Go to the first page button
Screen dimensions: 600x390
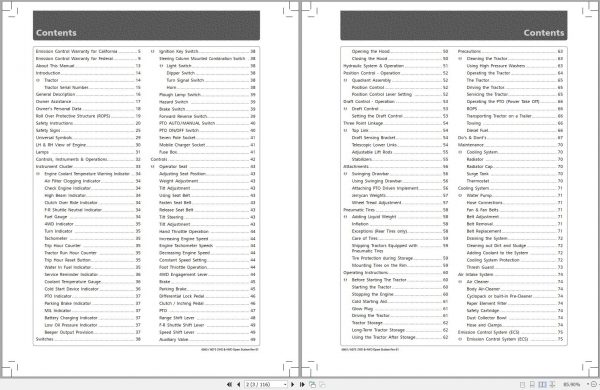pyautogui.click(x=229, y=384)
